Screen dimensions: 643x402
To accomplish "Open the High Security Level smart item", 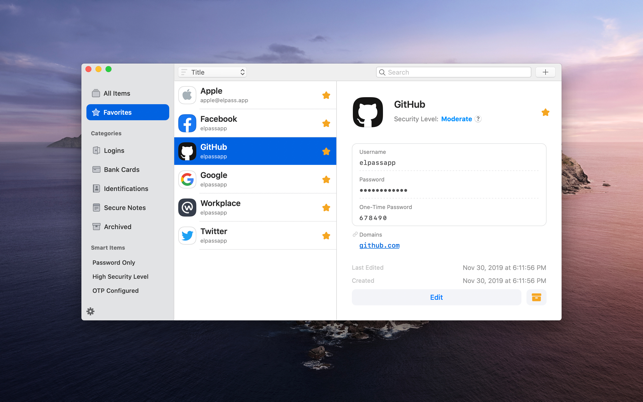I will tap(120, 276).
